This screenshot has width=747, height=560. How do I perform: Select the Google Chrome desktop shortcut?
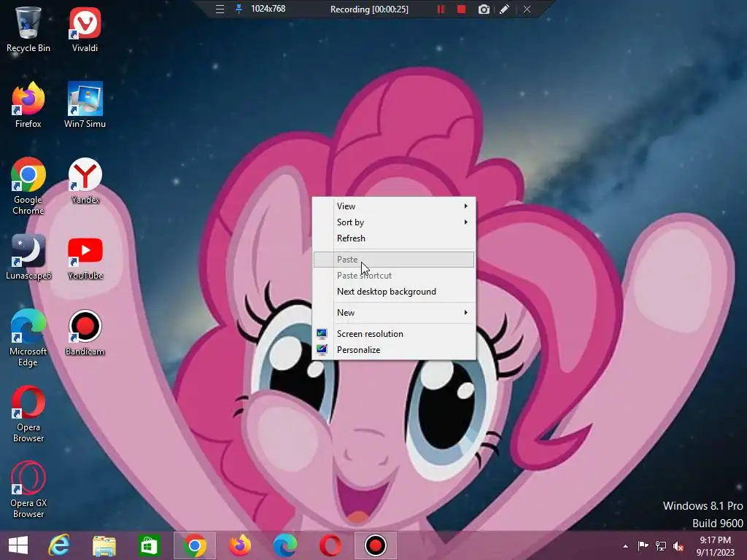(28, 186)
